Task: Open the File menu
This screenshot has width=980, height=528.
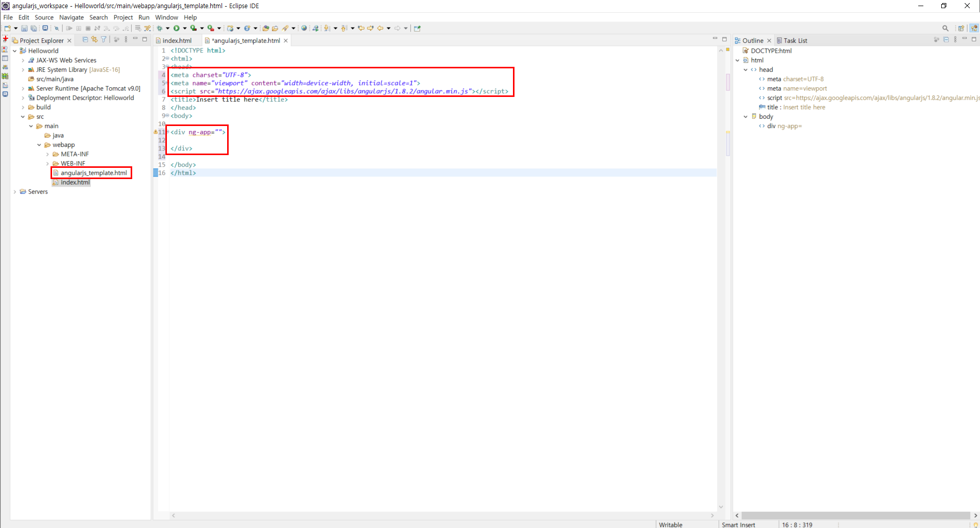Action: click(x=8, y=17)
